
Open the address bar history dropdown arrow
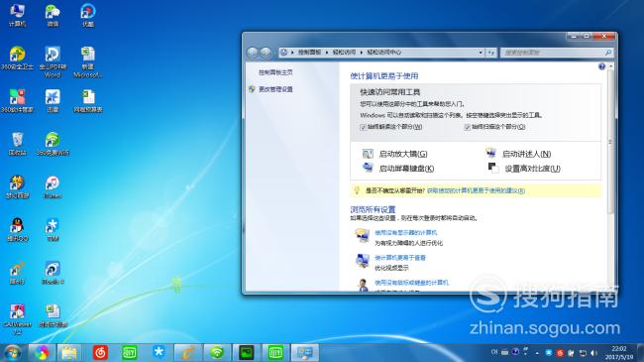tap(481, 53)
